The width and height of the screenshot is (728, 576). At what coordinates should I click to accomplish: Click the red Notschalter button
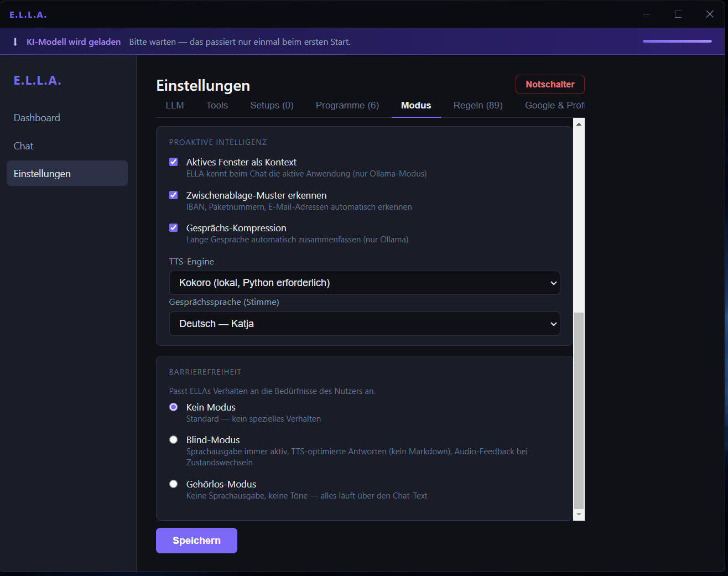[550, 84]
